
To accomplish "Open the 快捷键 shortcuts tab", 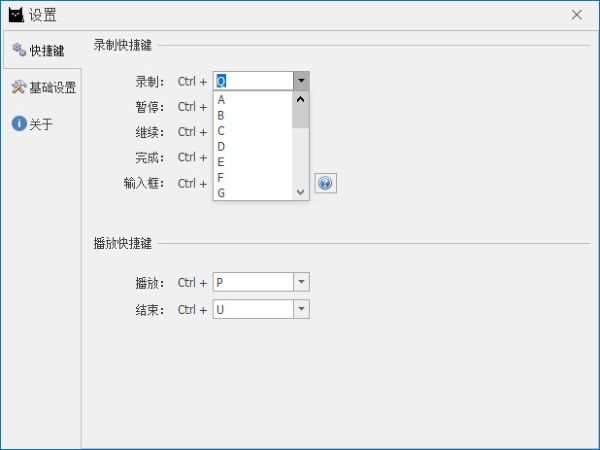I will 40,50.
